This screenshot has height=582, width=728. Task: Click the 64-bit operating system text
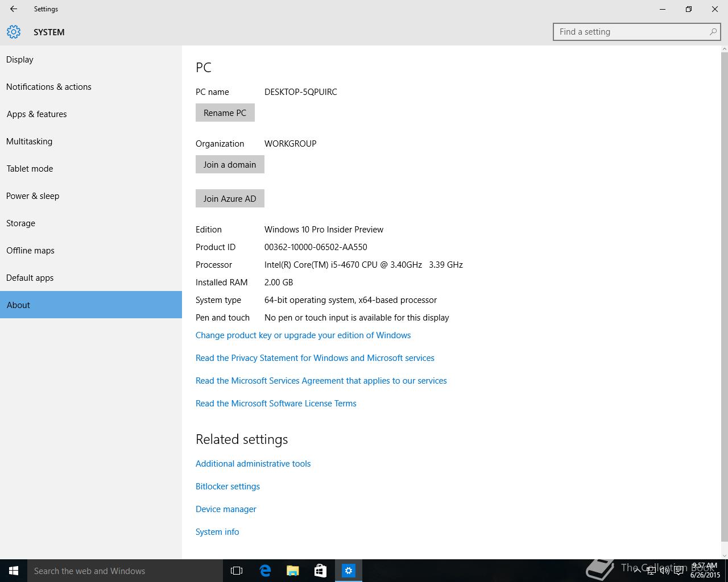(x=350, y=300)
